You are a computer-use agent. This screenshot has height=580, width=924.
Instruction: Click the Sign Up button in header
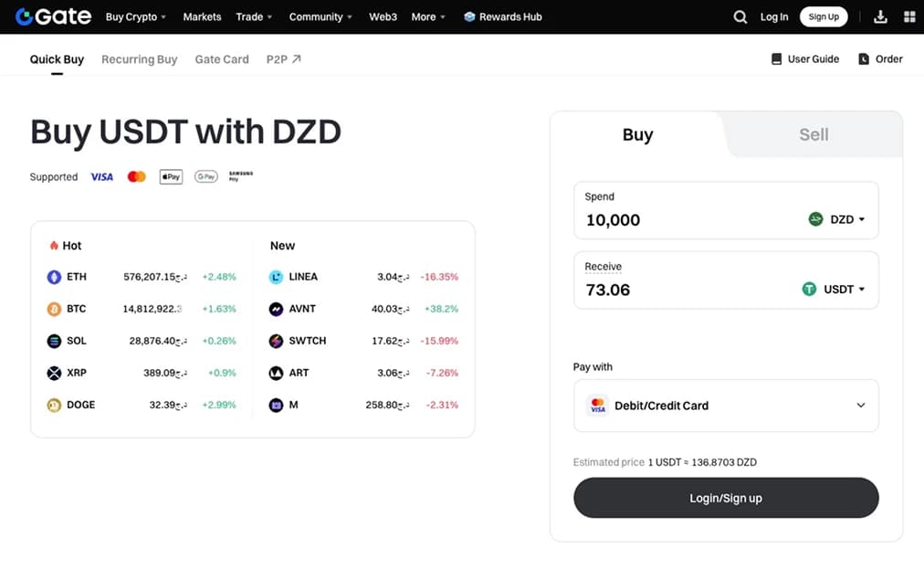pyautogui.click(x=823, y=16)
